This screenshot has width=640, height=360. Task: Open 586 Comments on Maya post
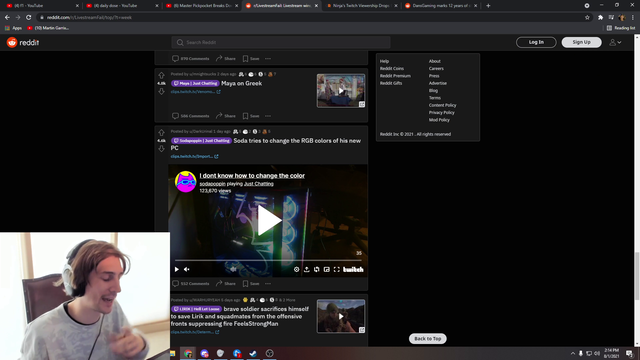click(191, 116)
